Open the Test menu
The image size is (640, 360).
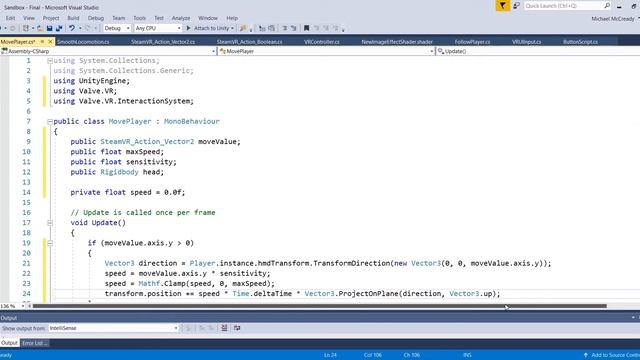[x=159, y=18]
